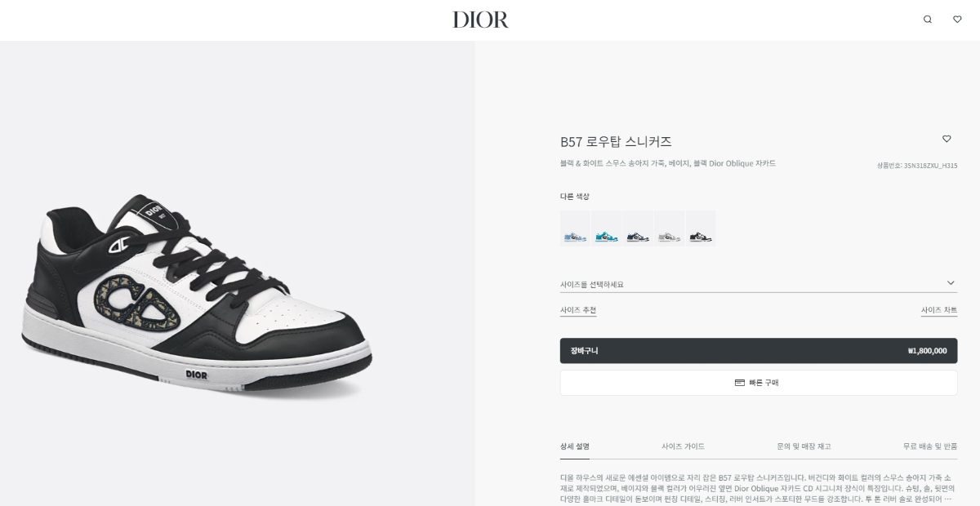Open the wishlist heart in header
The width and height of the screenshot is (980, 506).
coord(957,20)
